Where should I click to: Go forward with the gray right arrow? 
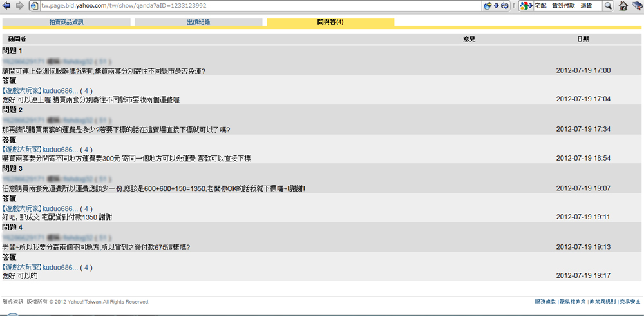19,6
